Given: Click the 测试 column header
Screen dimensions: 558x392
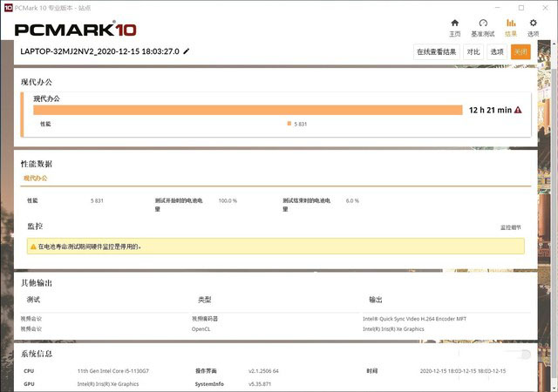Looking at the screenshot, I should 33,300.
